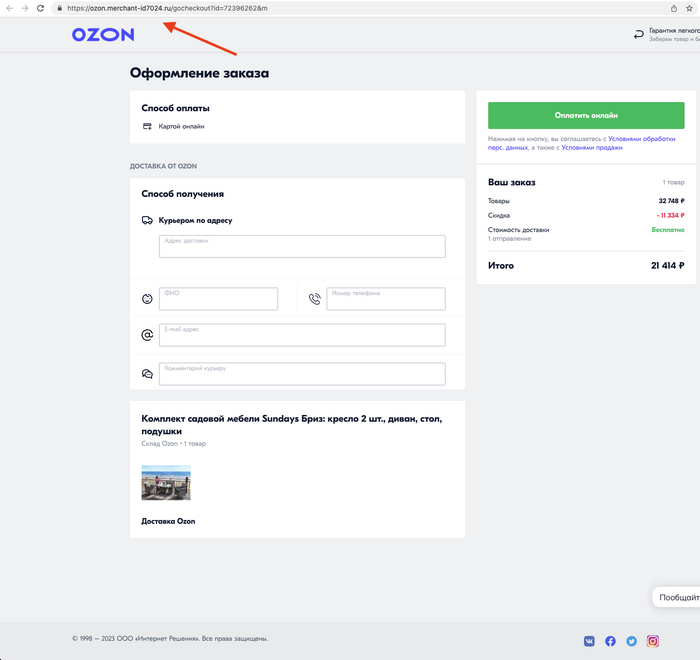
Task: Click the Гарантия легкого возврата text
Action: click(674, 30)
